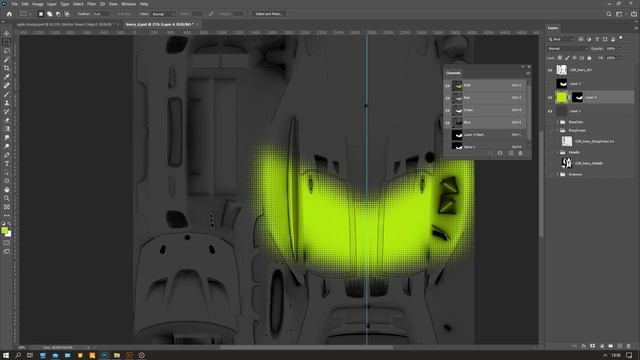This screenshot has width=640, height=360.
Task: Toggle layer filtering switch in Layers panel
Action: (621, 38)
